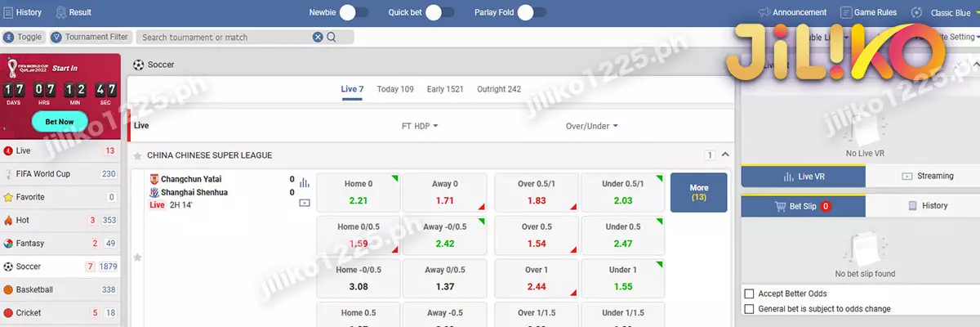Viewport: 980px width, 327px height.
Task: Switch to the Live 7 tab
Action: tap(352, 89)
